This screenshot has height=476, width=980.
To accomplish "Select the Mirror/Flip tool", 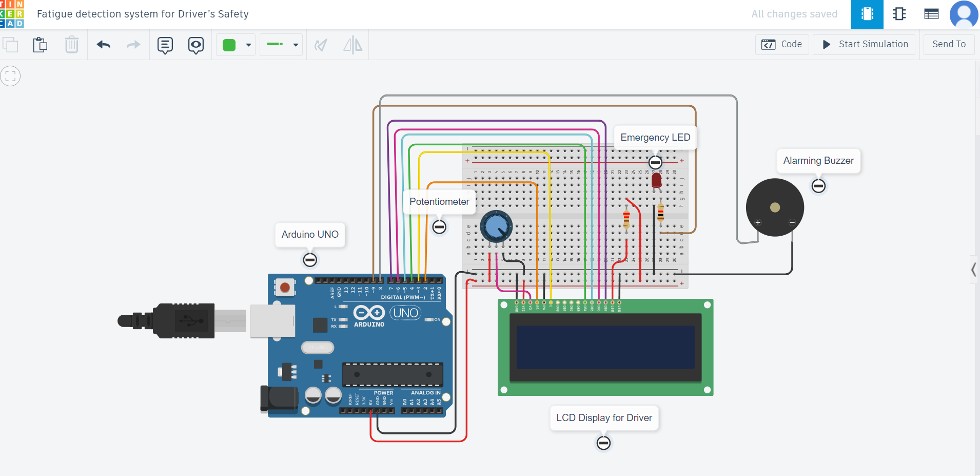I will point(351,45).
